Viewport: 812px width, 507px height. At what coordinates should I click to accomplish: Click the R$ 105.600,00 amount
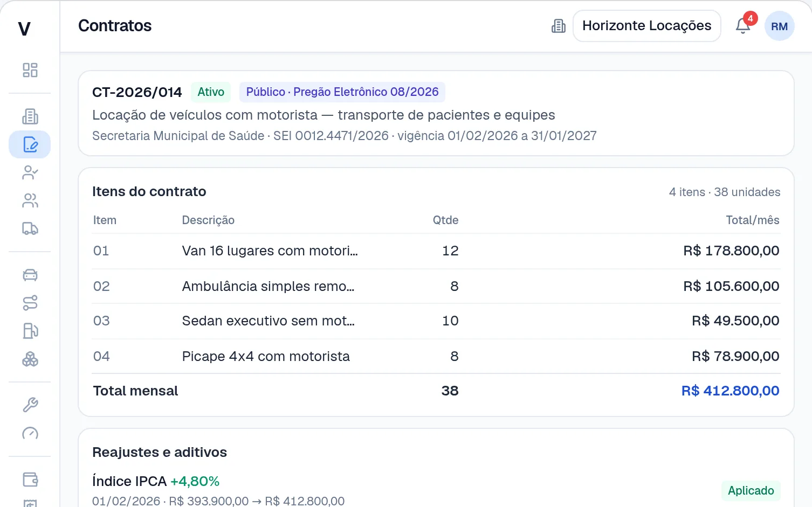click(731, 286)
